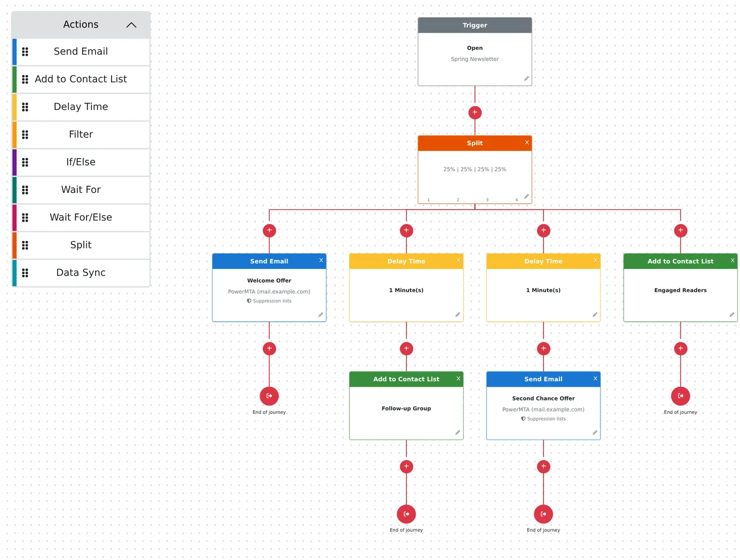This screenshot has height=560, width=740.
Task: Add step between Delay Time and Follow-up Group
Action: [x=406, y=349]
